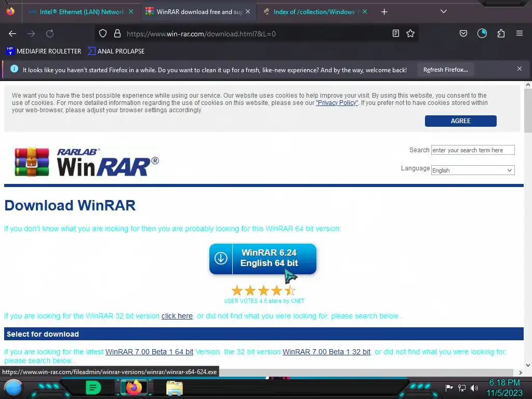532x399 pixels.
Task: Click the CNET star rating
Action: pos(263,290)
